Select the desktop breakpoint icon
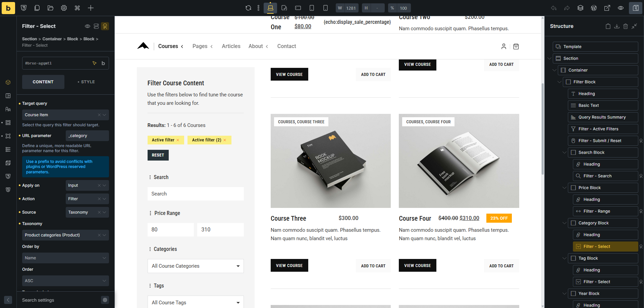The image size is (644, 308). point(270,8)
